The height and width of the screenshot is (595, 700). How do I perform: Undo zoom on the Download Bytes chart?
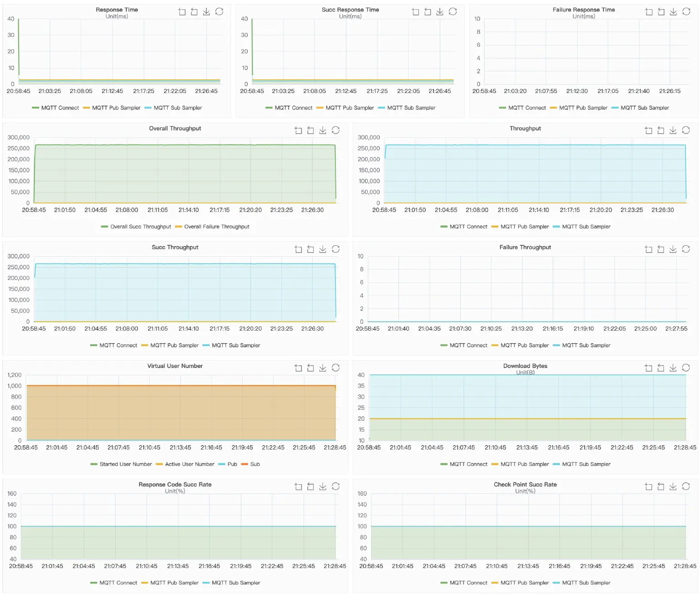tap(661, 368)
